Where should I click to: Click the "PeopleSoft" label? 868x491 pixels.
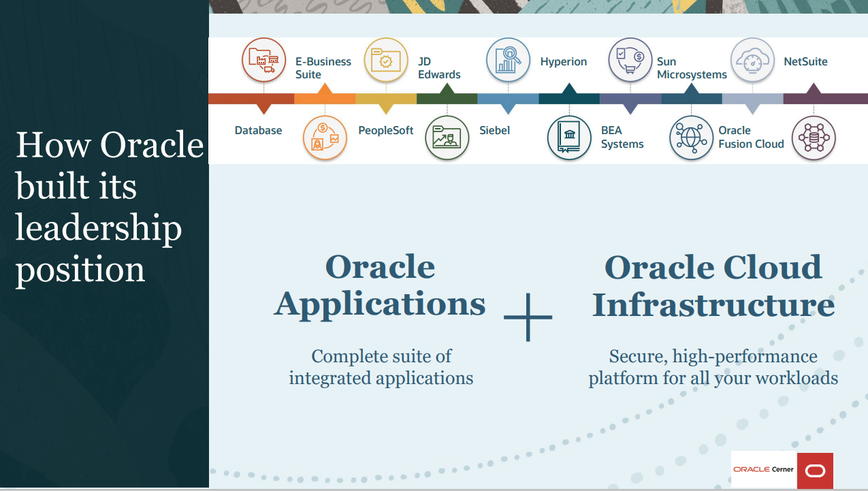point(386,130)
